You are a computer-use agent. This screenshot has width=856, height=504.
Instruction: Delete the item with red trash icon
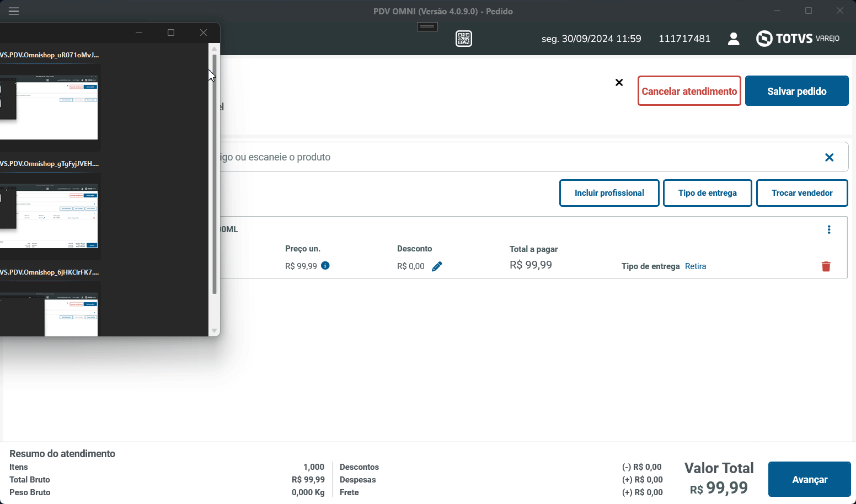[826, 267]
